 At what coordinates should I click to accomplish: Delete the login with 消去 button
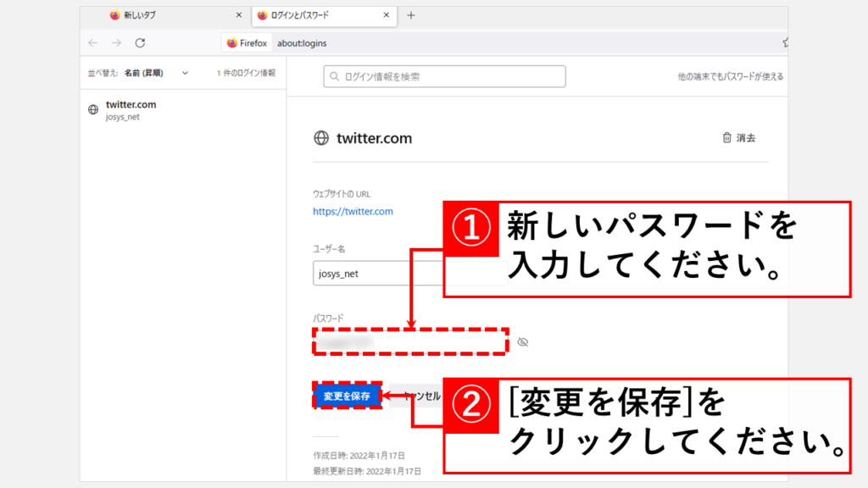click(x=739, y=138)
